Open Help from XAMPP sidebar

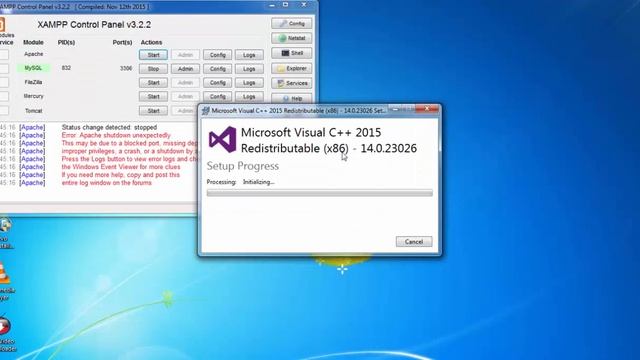291,98
